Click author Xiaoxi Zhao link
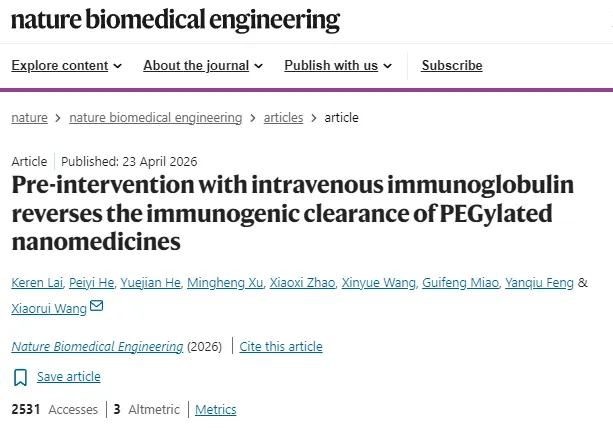Image resolution: width=613 pixels, height=428 pixels. point(302,283)
